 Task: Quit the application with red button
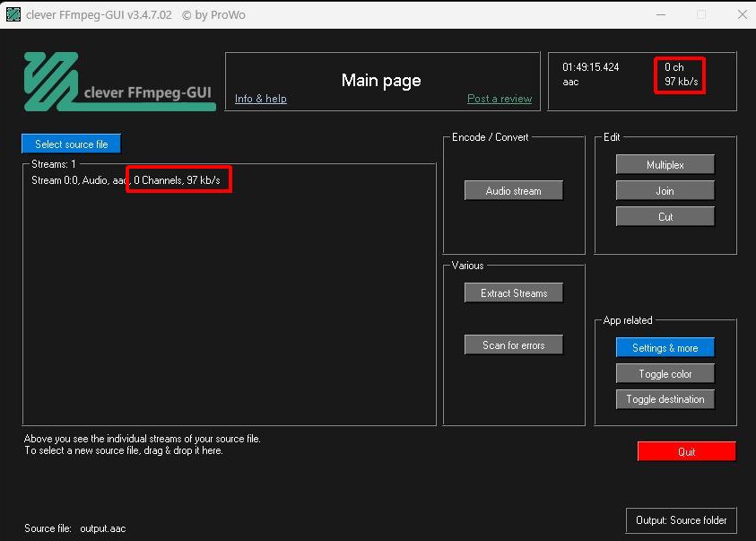click(x=687, y=452)
